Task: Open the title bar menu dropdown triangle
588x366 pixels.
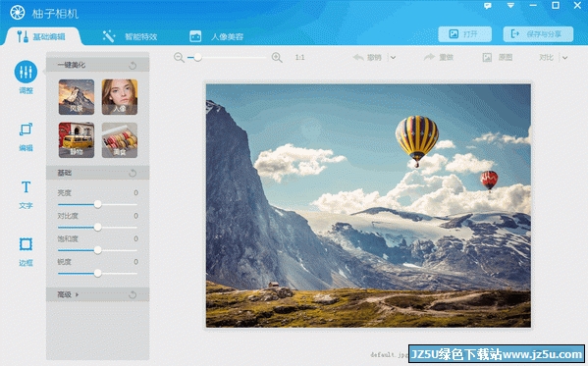Action: pyautogui.click(x=510, y=6)
